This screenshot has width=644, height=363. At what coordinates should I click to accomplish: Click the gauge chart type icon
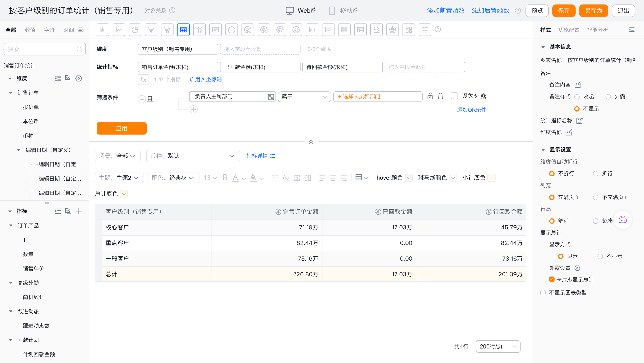point(231,30)
